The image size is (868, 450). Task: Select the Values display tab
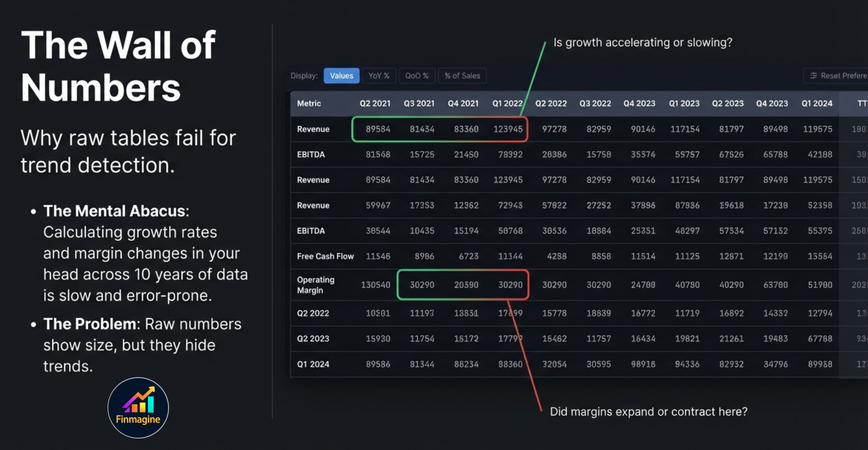click(341, 75)
